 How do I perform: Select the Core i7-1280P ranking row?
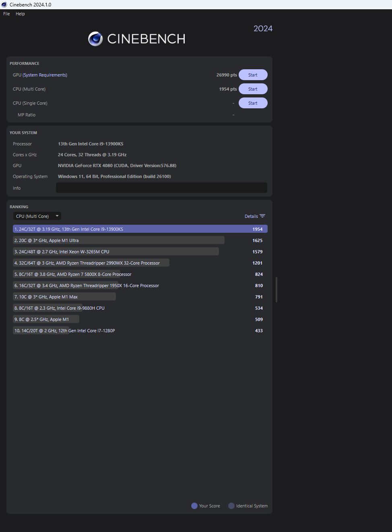click(140, 331)
